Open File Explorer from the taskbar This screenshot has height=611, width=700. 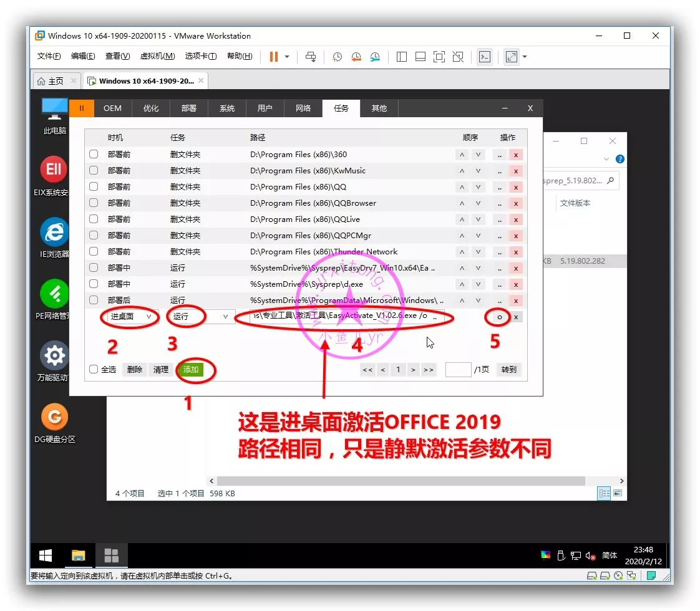click(78, 556)
